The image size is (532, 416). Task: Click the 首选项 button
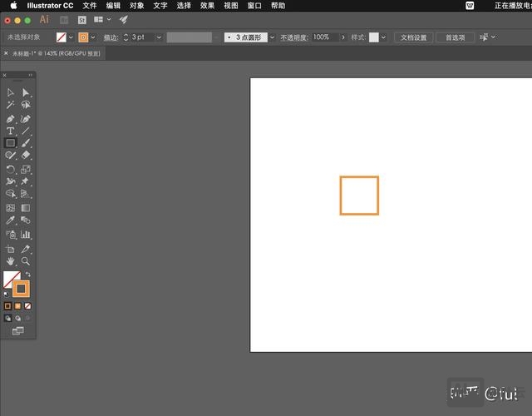click(455, 37)
